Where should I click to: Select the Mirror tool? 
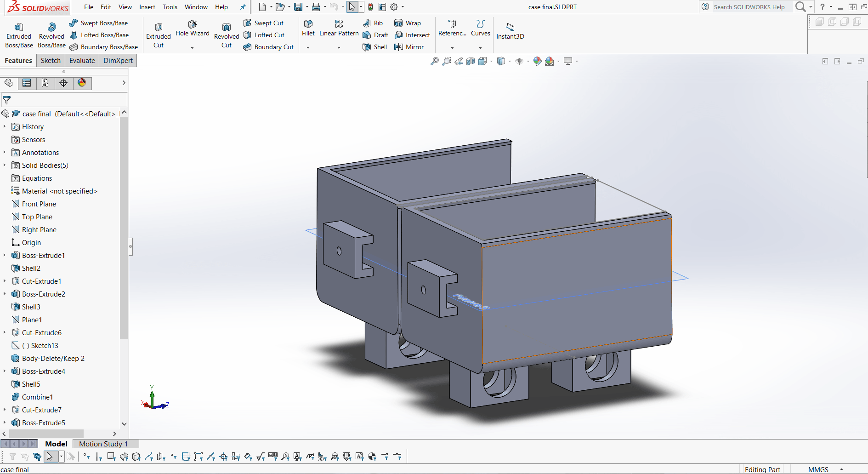click(409, 47)
